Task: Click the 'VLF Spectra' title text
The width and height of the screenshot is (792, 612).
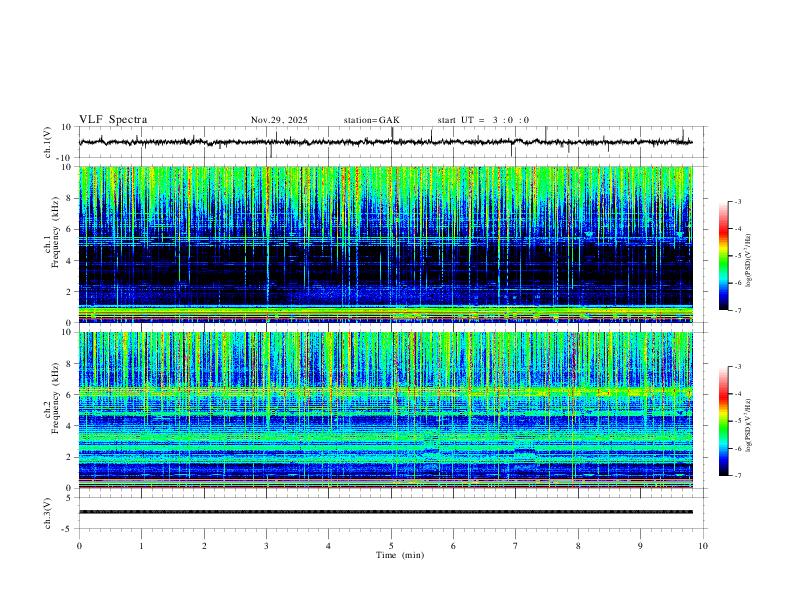Action: pyautogui.click(x=113, y=120)
